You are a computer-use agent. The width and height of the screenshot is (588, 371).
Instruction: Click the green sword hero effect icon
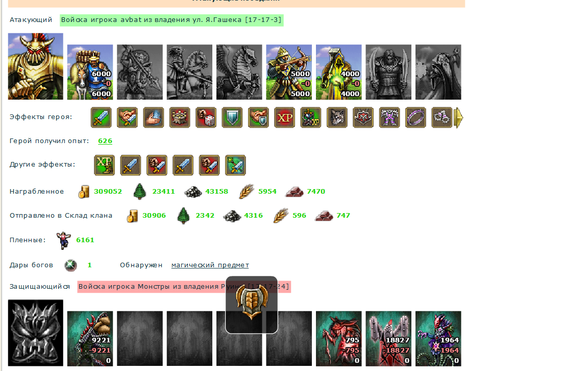pos(101,118)
